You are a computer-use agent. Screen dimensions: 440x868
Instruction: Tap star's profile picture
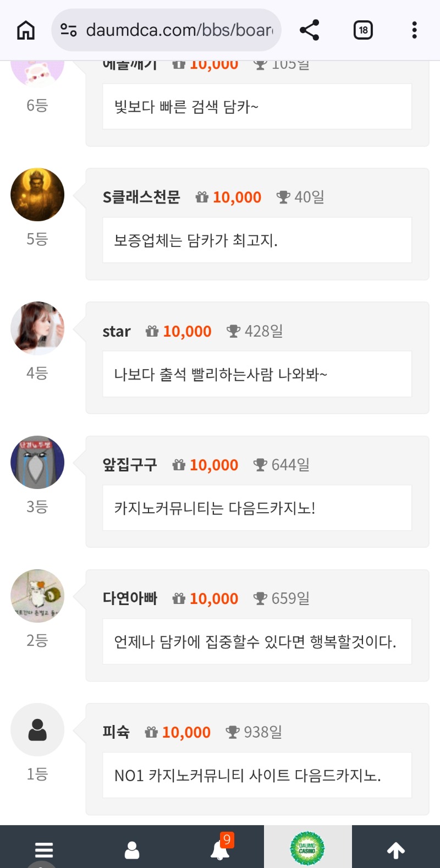37,328
